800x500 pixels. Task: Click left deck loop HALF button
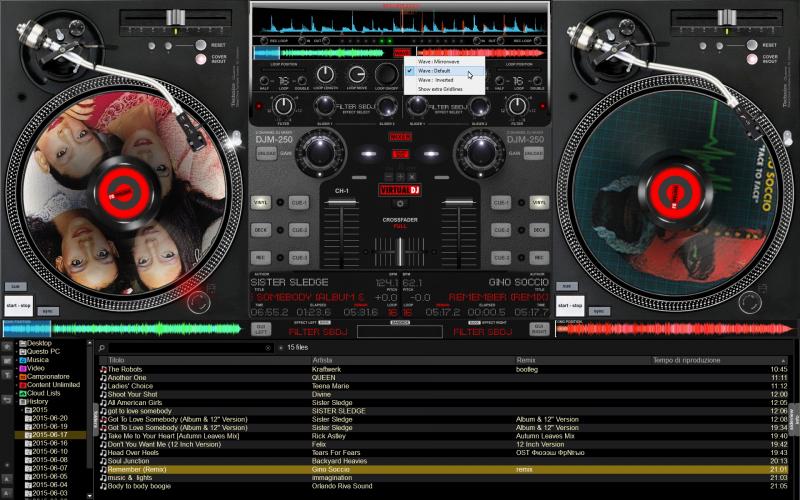click(x=264, y=81)
